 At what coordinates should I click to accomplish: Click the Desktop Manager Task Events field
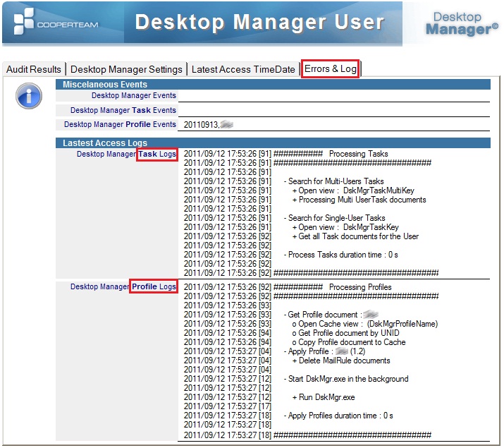tap(334, 110)
